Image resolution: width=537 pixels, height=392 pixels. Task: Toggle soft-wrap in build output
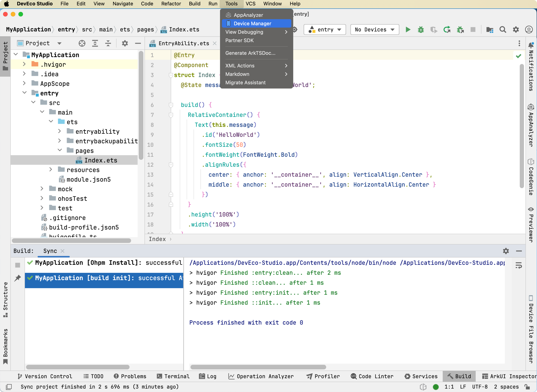click(518, 265)
